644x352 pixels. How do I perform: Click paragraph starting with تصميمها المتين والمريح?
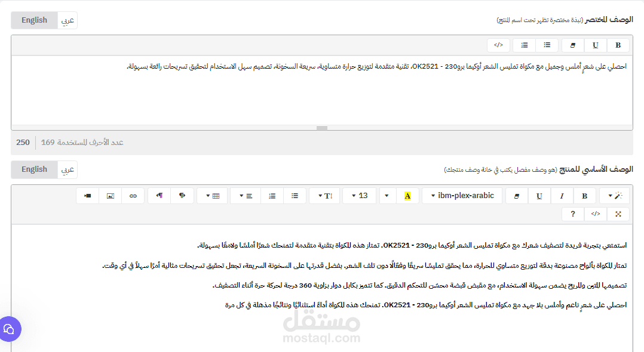point(420,285)
